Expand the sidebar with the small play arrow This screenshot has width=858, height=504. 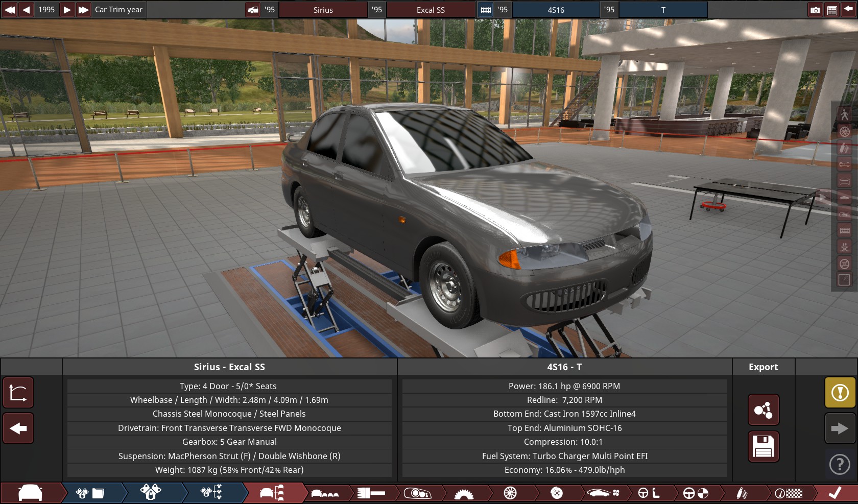[x=823, y=197]
